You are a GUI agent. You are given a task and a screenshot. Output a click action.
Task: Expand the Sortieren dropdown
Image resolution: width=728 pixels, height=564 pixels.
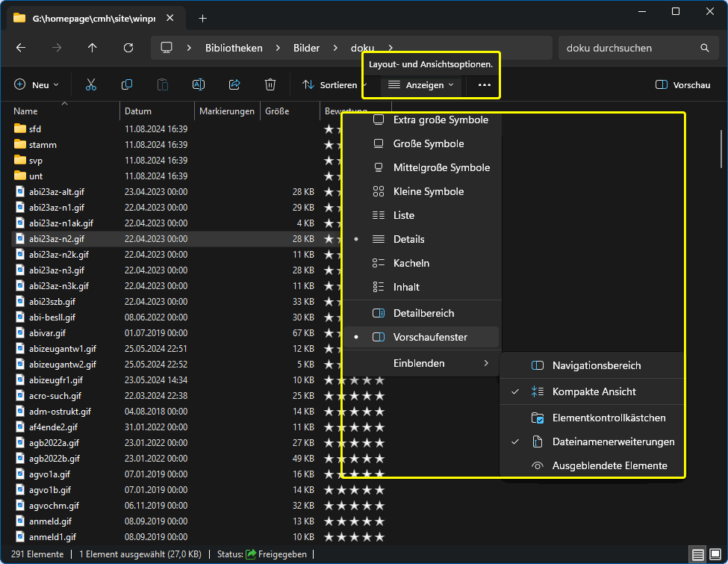click(x=333, y=85)
